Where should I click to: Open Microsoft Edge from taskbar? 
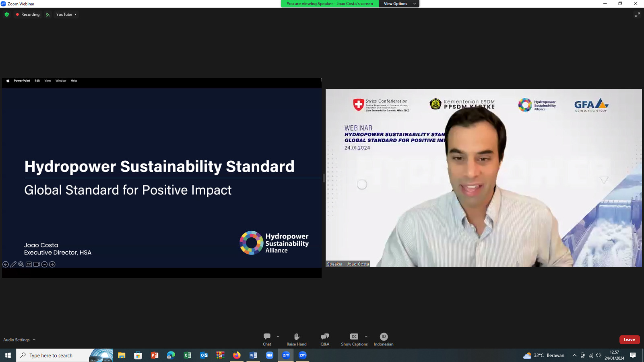171,355
